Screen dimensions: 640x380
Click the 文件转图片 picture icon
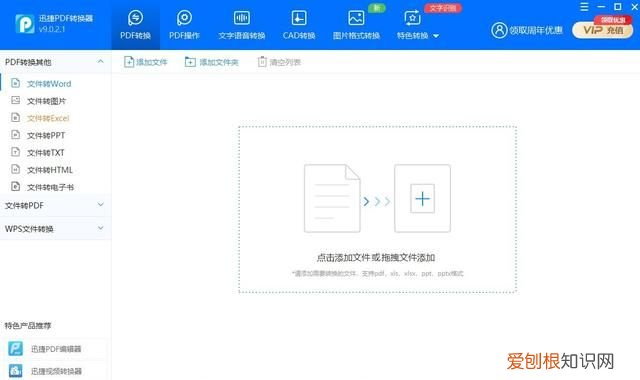(x=16, y=100)
